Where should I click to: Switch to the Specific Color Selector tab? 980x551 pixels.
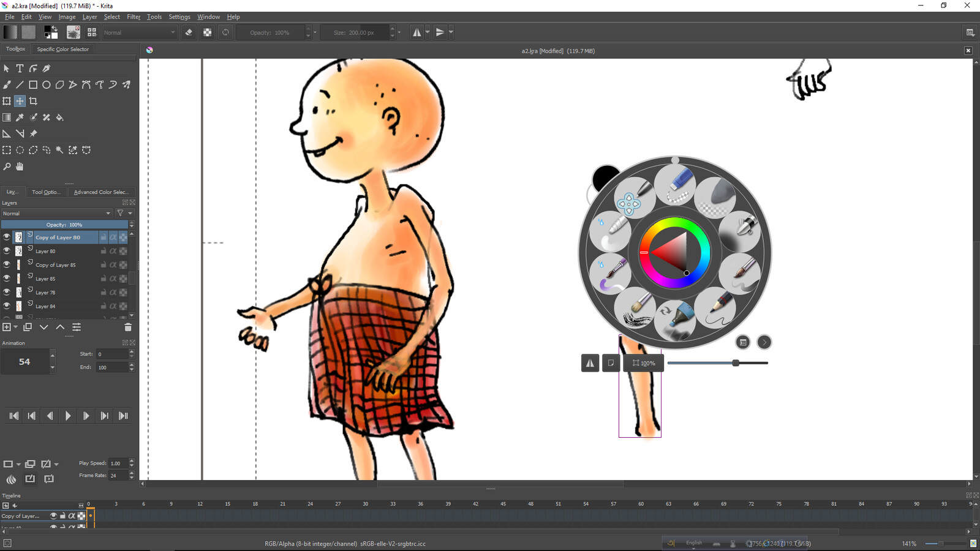pos(63,49)
